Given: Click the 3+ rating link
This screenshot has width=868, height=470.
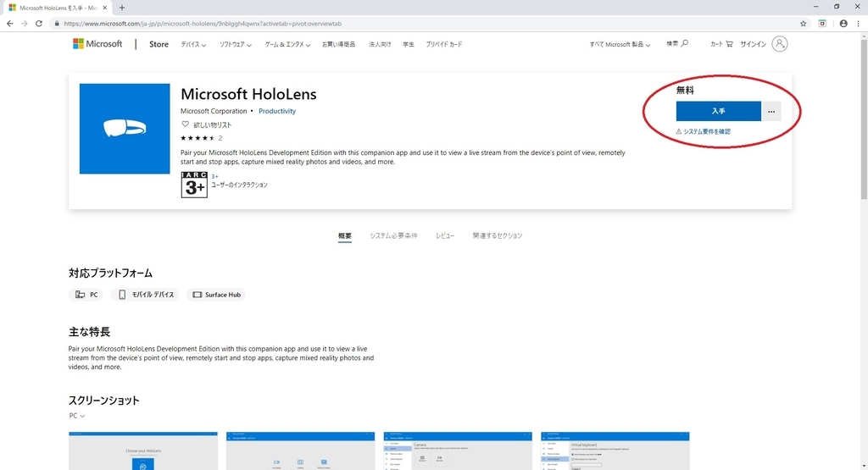Looking at the screenshot, I should [214, 176].
